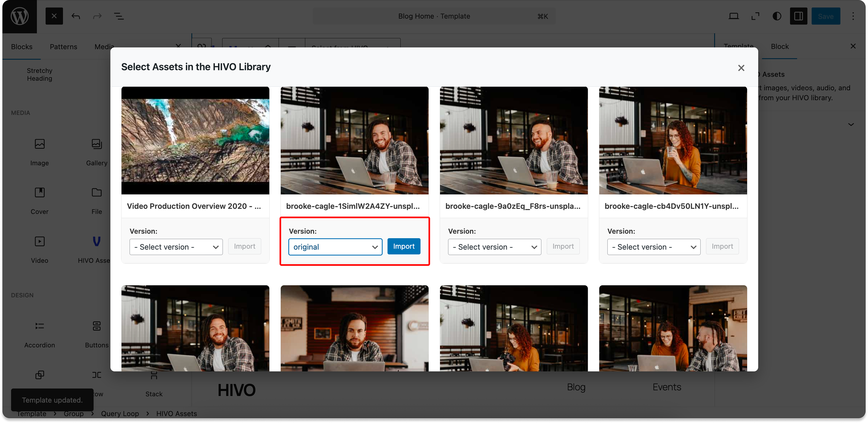Select the Video Production Overview thumbnail

(195, 140)
